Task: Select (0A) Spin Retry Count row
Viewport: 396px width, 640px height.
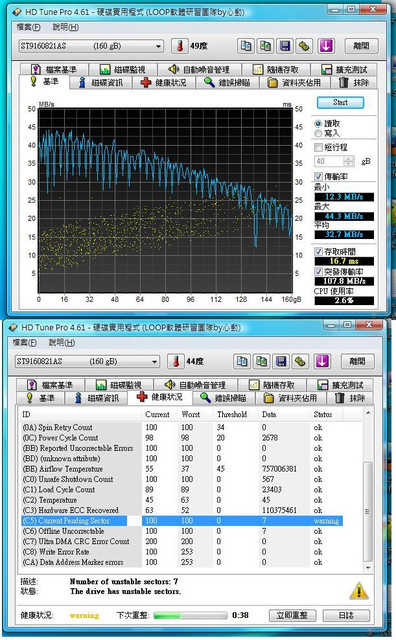Action: coord(182,427)
